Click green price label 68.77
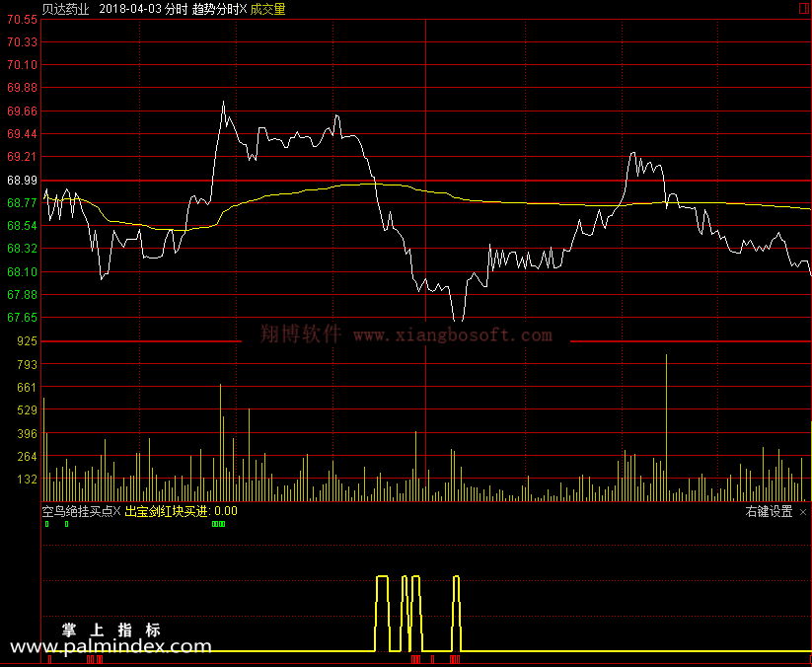Screen dimensions: 812x667 tap(23, 202)
